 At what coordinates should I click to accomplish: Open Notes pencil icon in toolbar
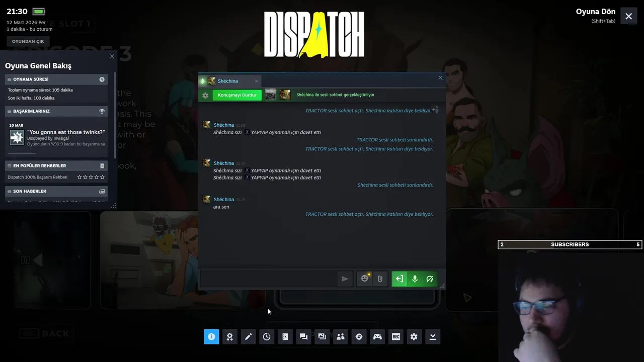coord(248,337)
